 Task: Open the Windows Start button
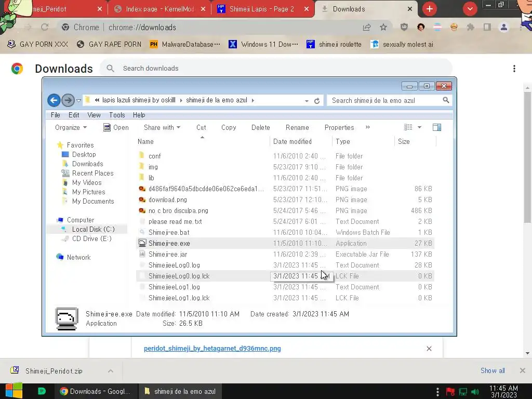14,391
